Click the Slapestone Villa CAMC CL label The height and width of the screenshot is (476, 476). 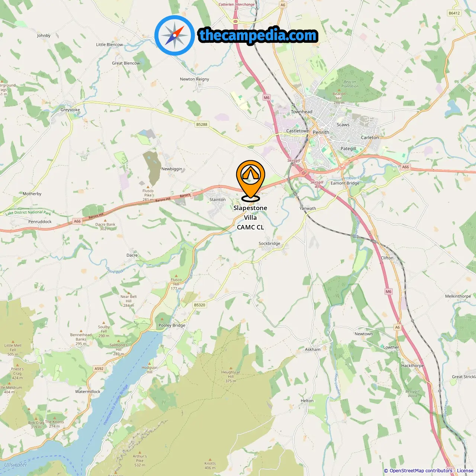click(250, 218)
